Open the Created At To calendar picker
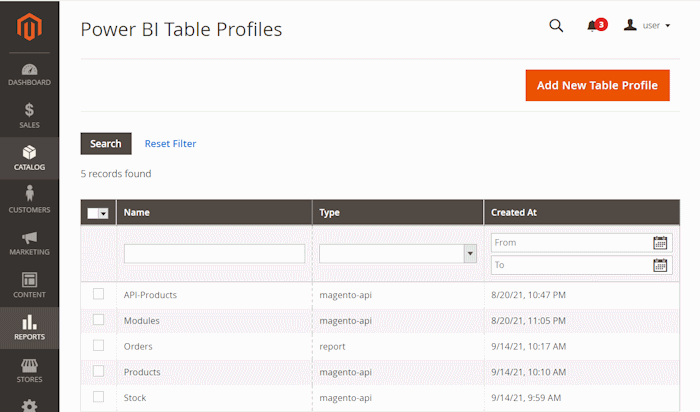Screen dimensions: 700x412 660,265
